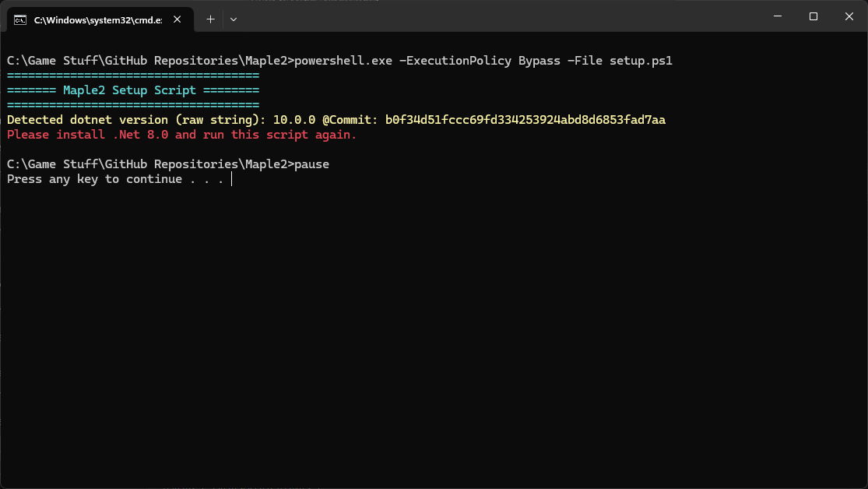Click the cmd icon in the terminal tab

pos(21,19)
